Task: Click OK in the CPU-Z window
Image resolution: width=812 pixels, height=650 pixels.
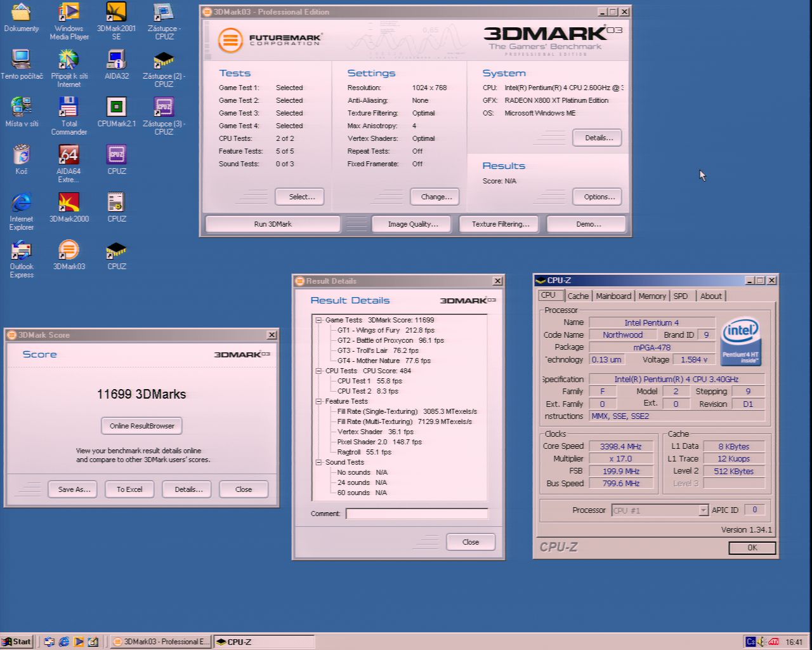Action: [752, 548]
